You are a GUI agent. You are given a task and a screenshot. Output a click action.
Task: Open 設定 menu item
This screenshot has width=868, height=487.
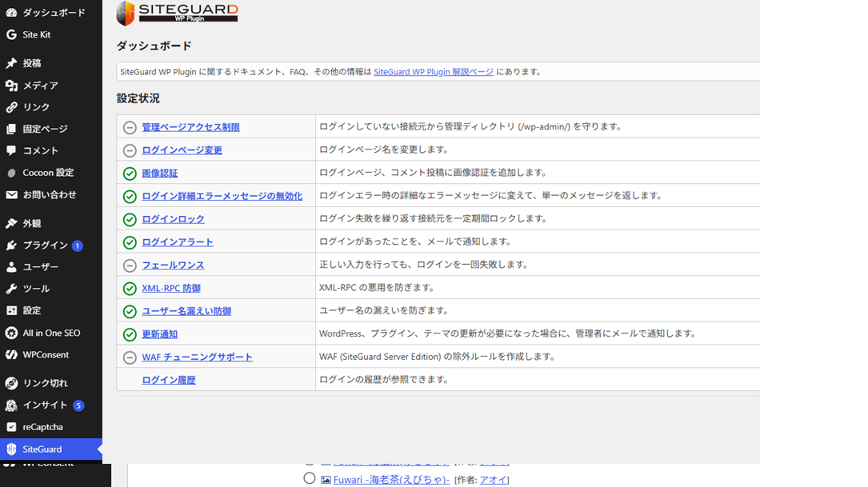pos(51,310)
